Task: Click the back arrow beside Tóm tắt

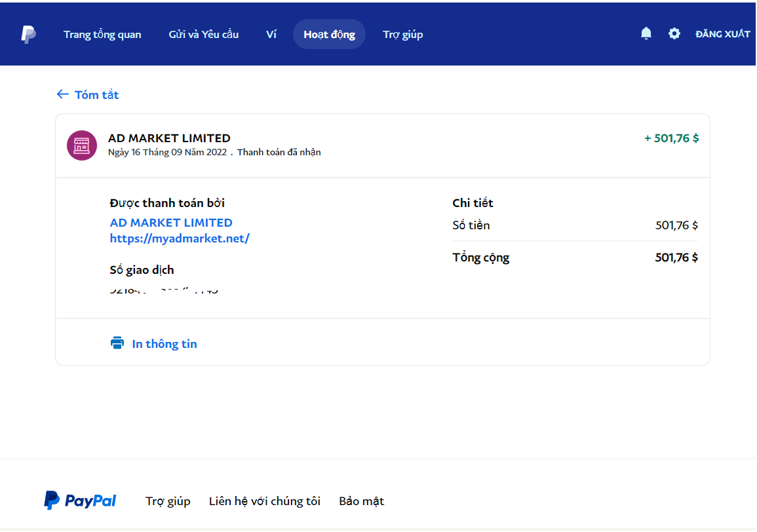Action: 62,94
